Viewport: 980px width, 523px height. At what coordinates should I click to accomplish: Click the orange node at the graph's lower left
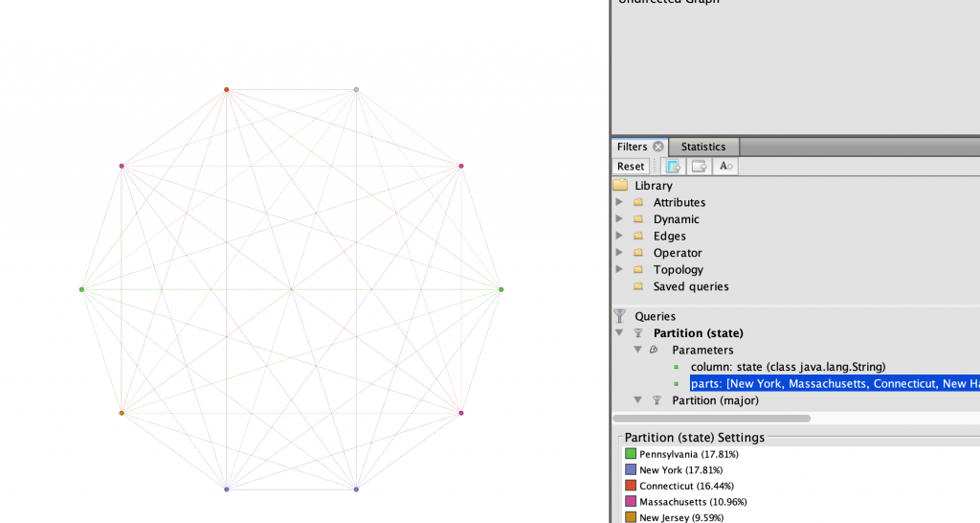click(122, 413)
